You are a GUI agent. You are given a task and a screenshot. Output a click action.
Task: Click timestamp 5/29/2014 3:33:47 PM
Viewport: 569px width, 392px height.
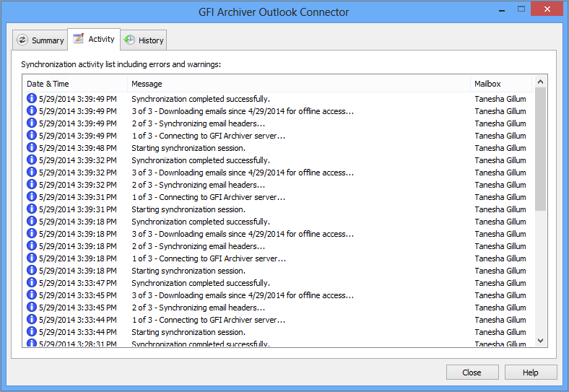pyautogui.click(x=78, y=283)
